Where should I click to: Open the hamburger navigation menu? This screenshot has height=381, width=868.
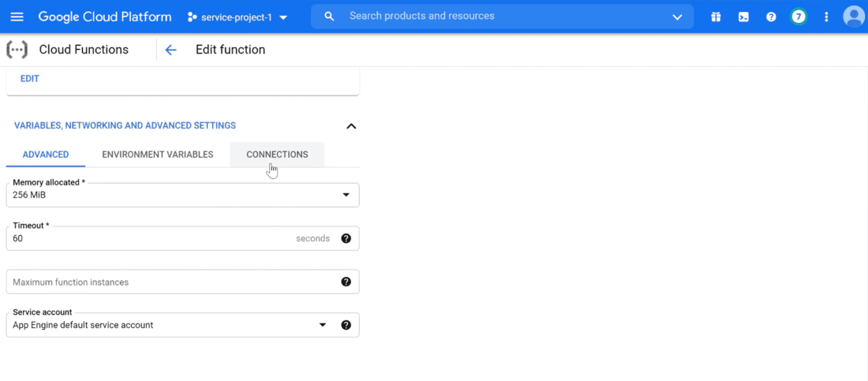pos(17,17)
